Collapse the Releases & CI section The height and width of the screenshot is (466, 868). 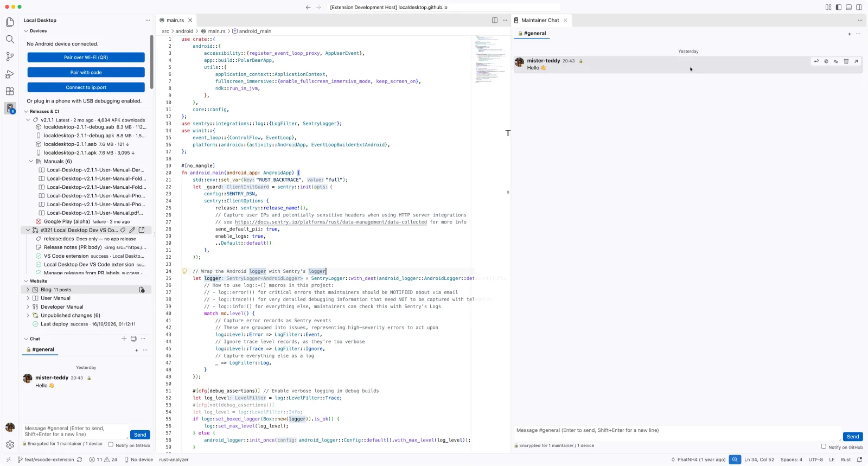pos(26,111)
